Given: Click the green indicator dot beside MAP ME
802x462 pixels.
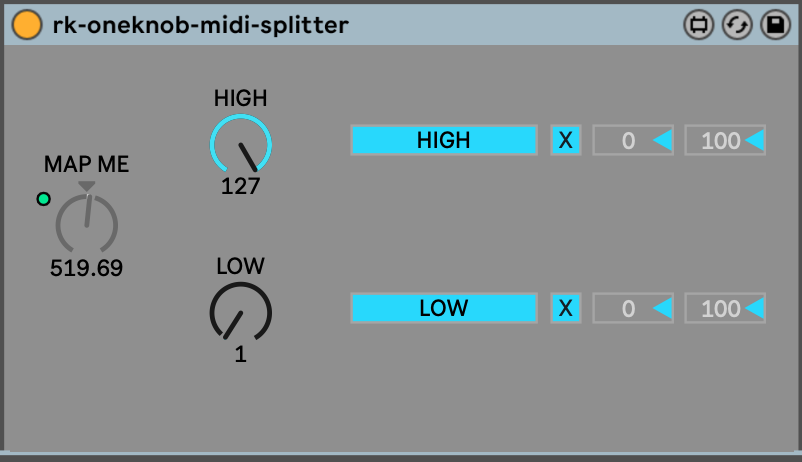Looking at the screenshot, I should coord(43,199).
